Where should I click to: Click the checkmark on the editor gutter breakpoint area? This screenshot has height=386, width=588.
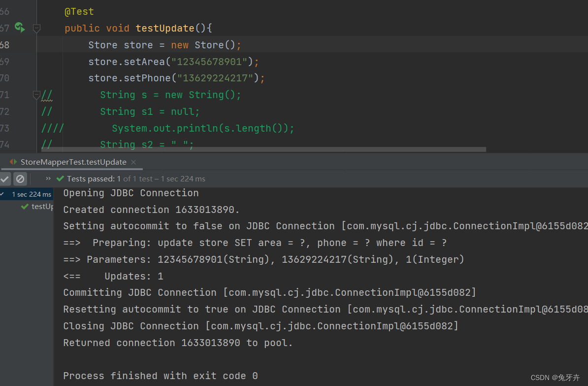pos(19,28)
